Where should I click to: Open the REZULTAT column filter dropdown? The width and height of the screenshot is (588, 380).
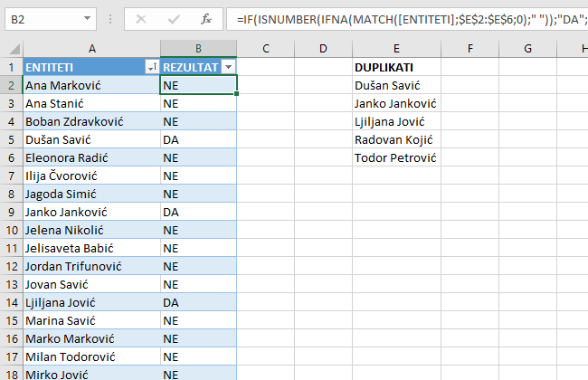[228, 67]
